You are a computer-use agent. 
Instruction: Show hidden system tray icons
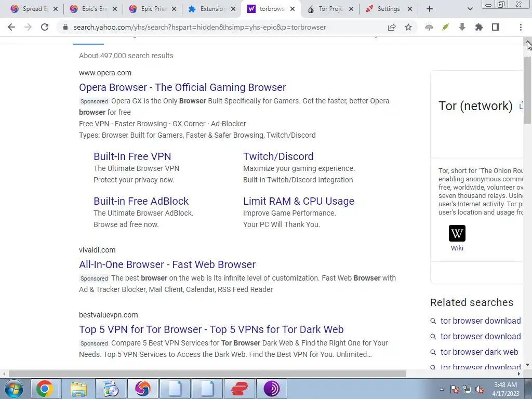click(x=442, y=389)
